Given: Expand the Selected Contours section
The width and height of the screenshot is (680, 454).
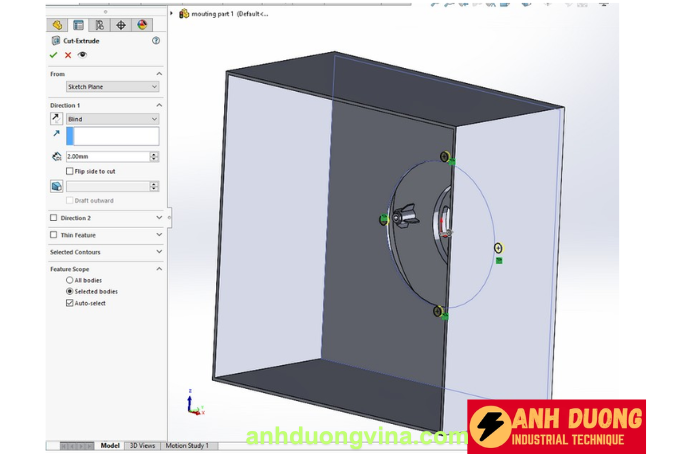Looking at the screenshot, I should tap(158, 252).
